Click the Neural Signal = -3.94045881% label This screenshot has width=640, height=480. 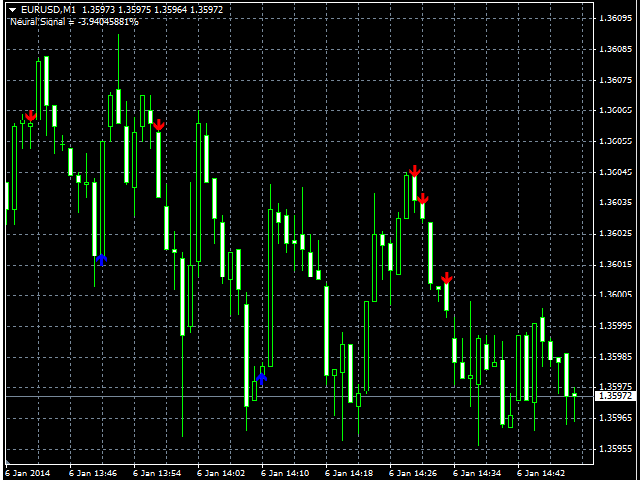(74, 22)
